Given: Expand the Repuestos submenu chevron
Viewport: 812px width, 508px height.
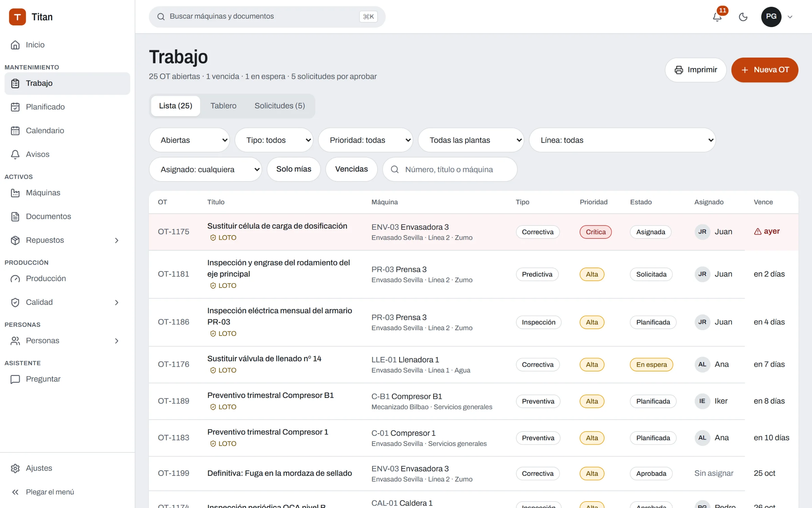Looking at the screenshot, I should tap(117, 240).
